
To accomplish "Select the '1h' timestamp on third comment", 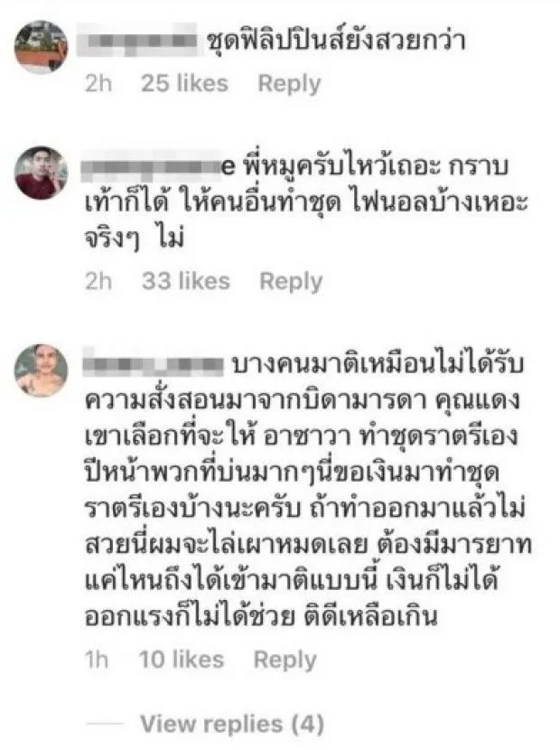I will pyautogui.click(x=97, y=660).
